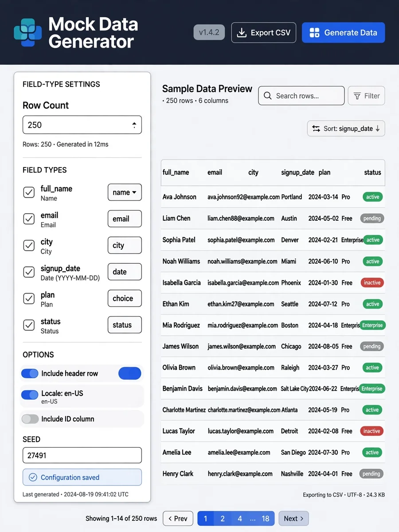Click the sort arrows icon beside Sort
This screenshot has height=532, width=399.
316,129
